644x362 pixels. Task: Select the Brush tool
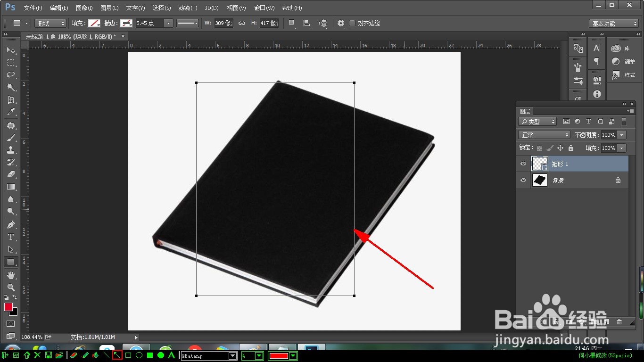[10, 138]
